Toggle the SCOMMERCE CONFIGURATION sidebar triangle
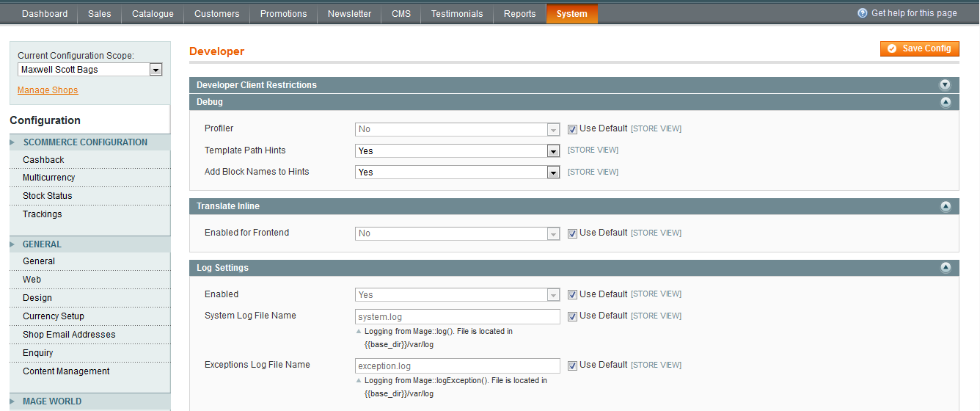The width and height of the screenshot is (980, 411). [x=13, y=142]
